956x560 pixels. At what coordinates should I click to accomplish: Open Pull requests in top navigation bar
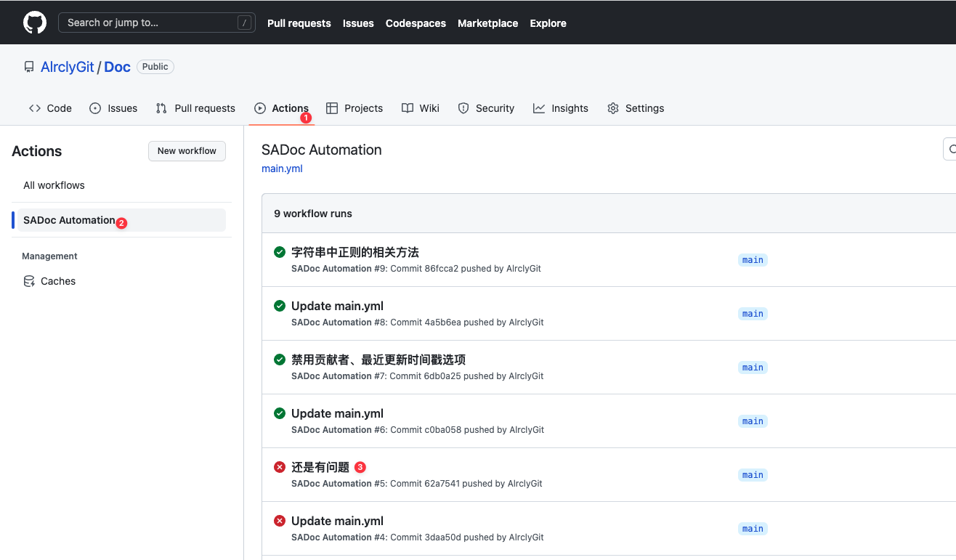299,23
